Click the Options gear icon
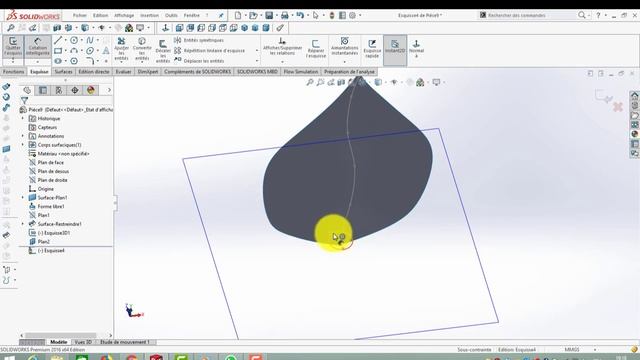640x360 pixels. click(x=352, y=15)
